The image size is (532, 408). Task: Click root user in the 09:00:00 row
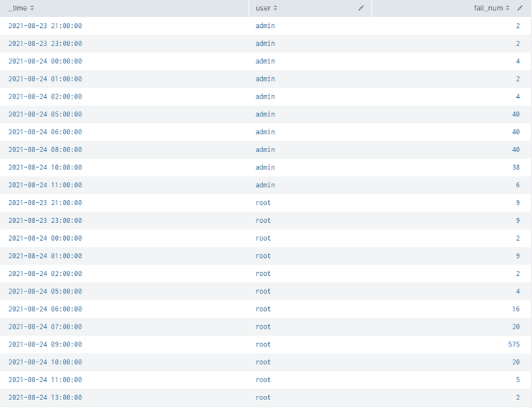click(263, 344)
